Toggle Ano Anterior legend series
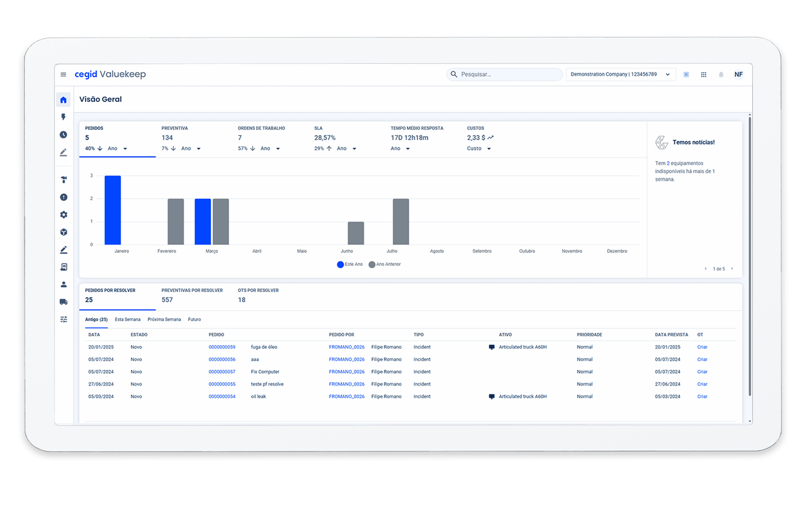806x532 pixels. point(385,264)
